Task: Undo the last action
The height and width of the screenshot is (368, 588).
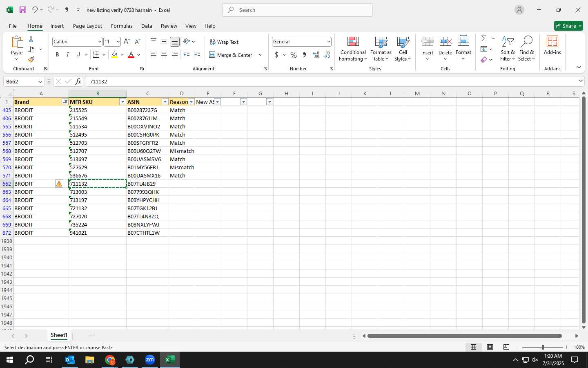Action: [35, 10]
